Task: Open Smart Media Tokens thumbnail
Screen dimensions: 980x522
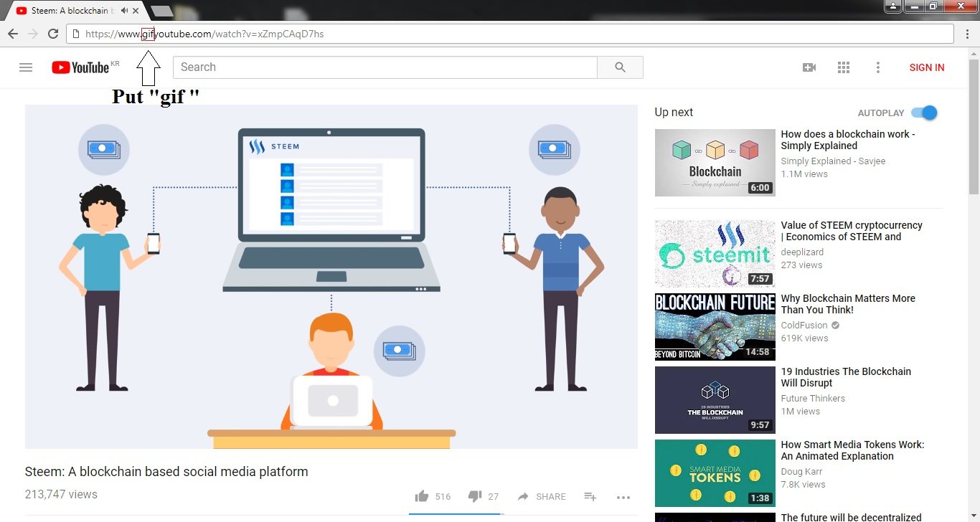Action: click(x=715, y=473)
